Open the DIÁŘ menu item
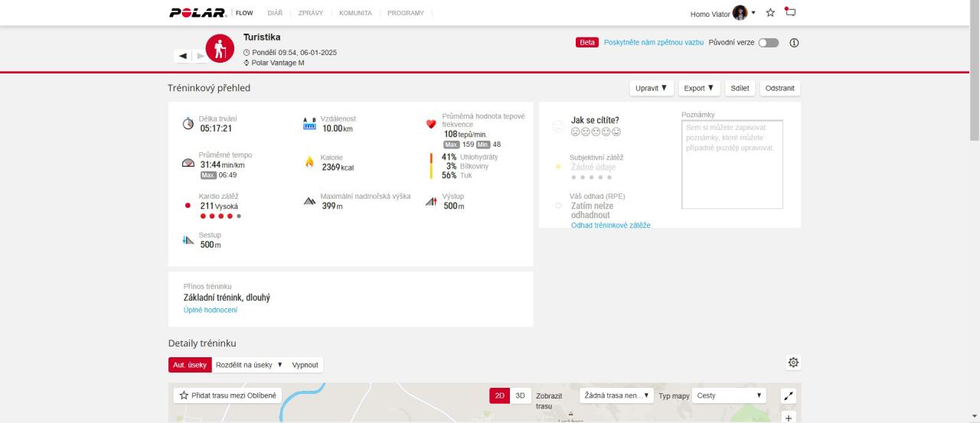This screenshot has width=980, height=423. click(x=275, y=13)
